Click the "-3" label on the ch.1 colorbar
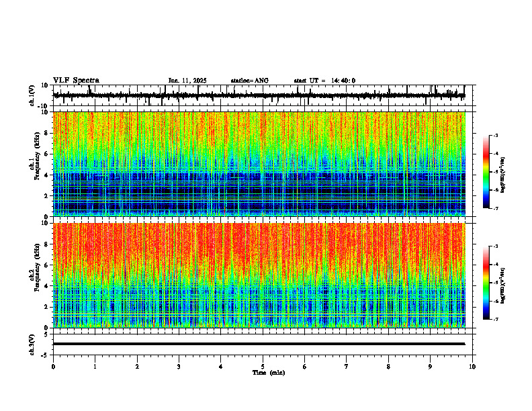Screen dimensions: 532x411 [x=495, y=136]
